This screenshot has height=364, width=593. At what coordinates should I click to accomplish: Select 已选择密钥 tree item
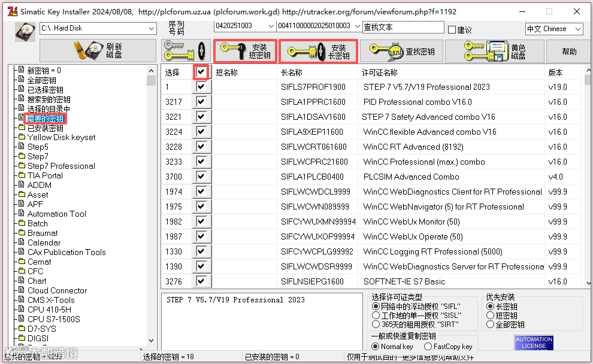pos(46,90)
